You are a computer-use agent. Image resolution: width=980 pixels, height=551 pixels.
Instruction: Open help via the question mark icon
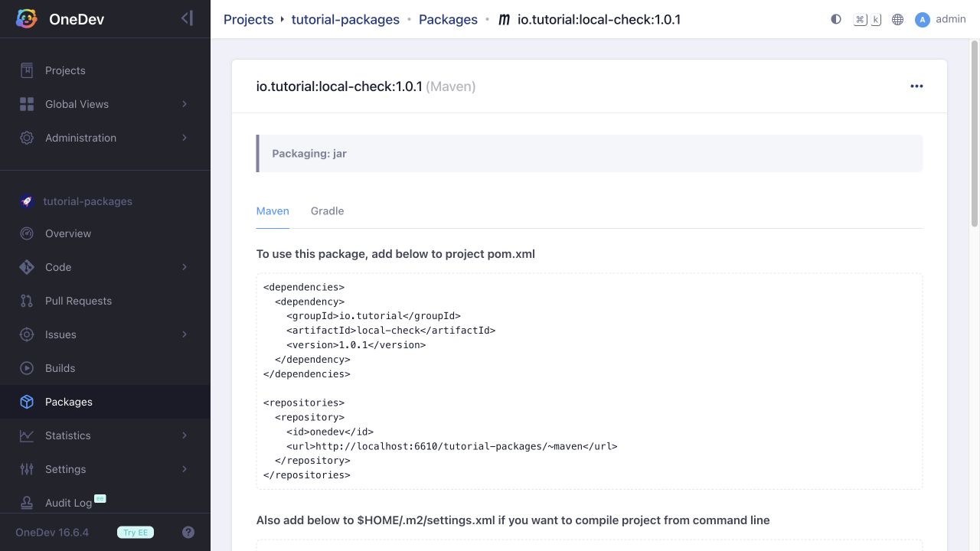pyautogui.click(x=188, y=533)
